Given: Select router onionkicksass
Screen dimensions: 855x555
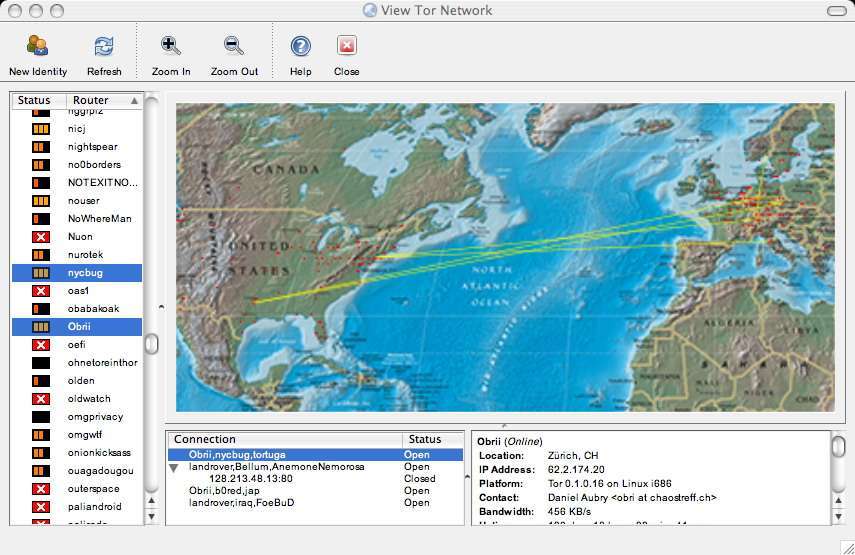Looking at the screenshot, I should coord(77,453).
